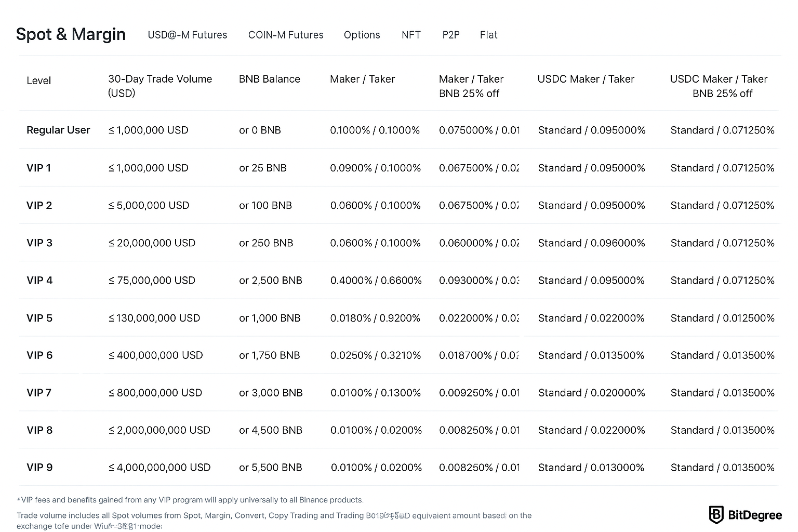Select the Regular User row label
This screenshot has width=798, height=532.
pyautogui.click(x=58, y=130)
